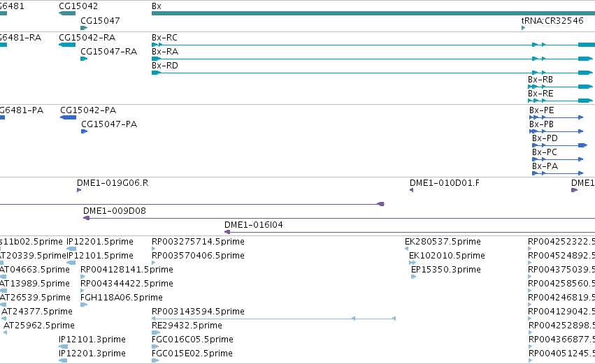Click the CG15047-RA transcript label
Screen dimensions: 595x364
(x=108, y=52)
